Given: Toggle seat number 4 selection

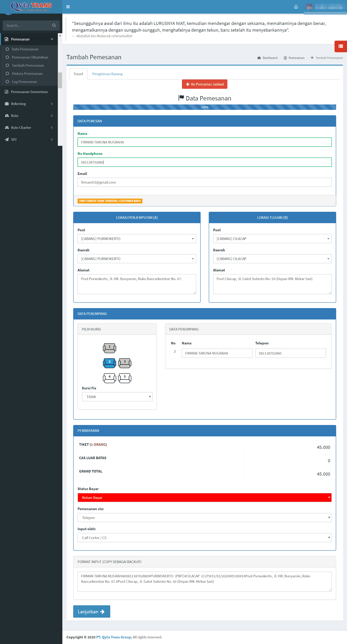Looking at the screenshot, I should click(x=110, y=378).
